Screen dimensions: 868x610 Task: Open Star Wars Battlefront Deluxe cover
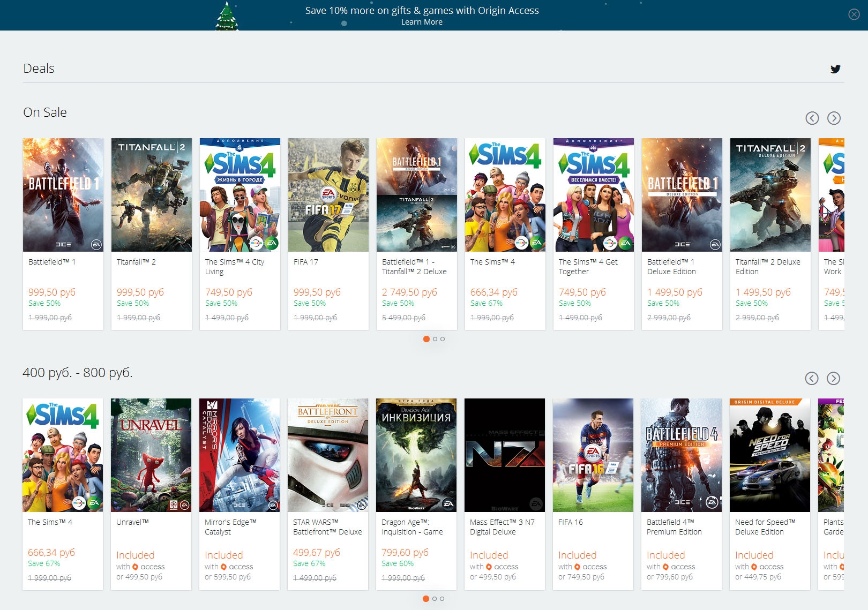click(x=328, y=455)
